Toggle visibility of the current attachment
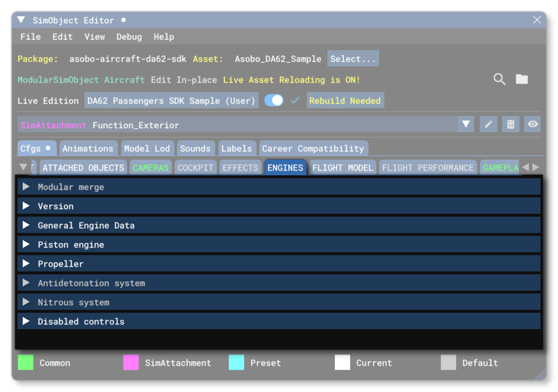Image resolution: width=558 pixels, height=392 pixels. (x=532, y=124)
